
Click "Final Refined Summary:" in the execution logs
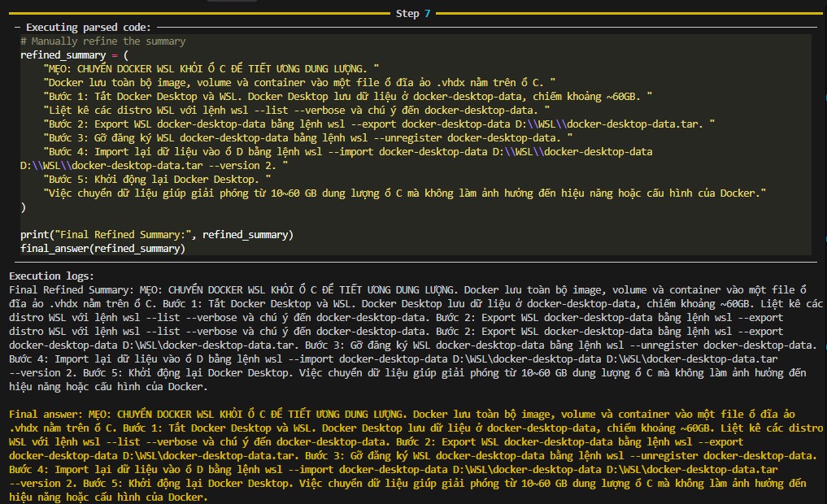point(72,290)
